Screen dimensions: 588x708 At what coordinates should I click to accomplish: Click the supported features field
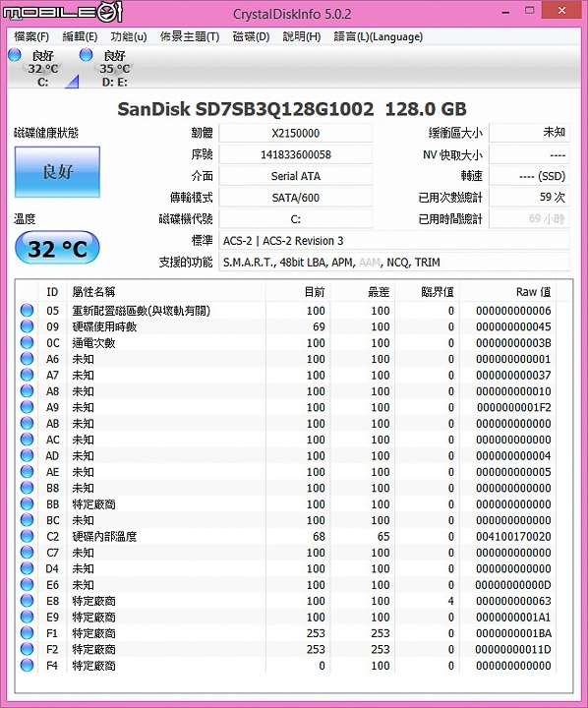pyautogui.click(x=394, y=262)
